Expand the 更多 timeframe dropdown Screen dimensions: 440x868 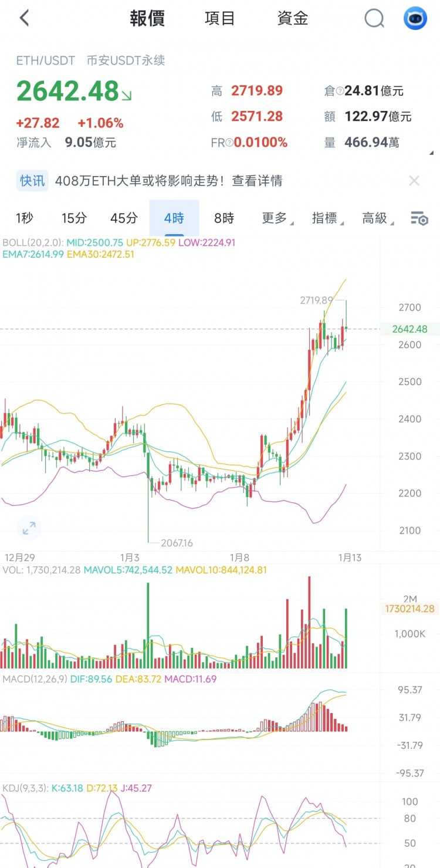tap(275, 218)
